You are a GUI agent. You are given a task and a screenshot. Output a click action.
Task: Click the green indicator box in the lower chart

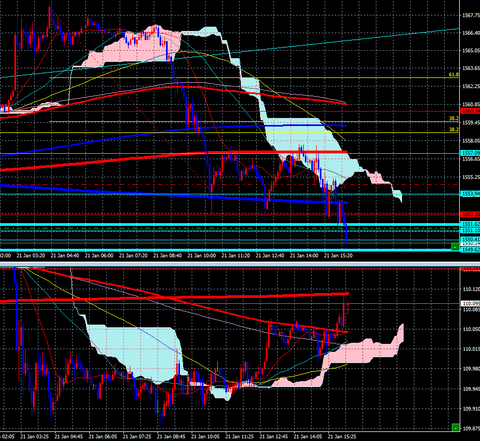(455, 427)
